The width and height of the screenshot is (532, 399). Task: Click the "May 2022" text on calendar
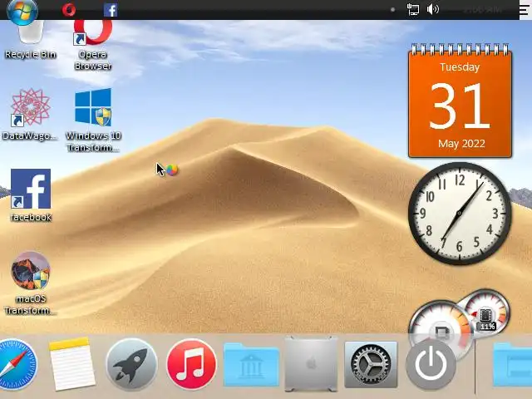pos(461,144)
